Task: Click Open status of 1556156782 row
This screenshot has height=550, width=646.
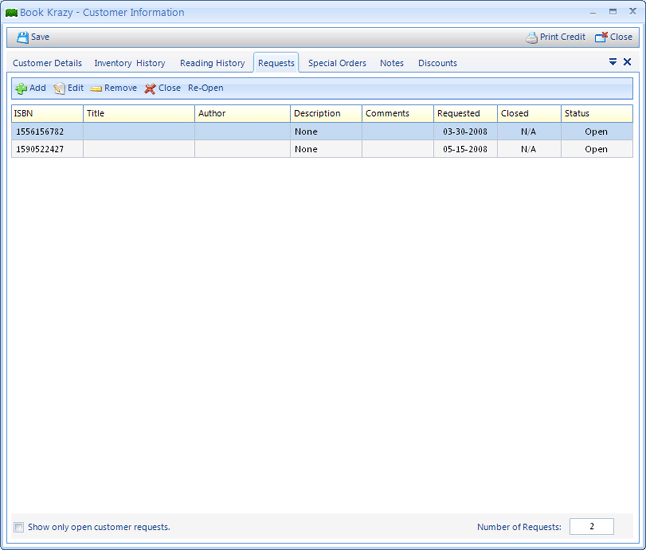Action: click(596, 132)
